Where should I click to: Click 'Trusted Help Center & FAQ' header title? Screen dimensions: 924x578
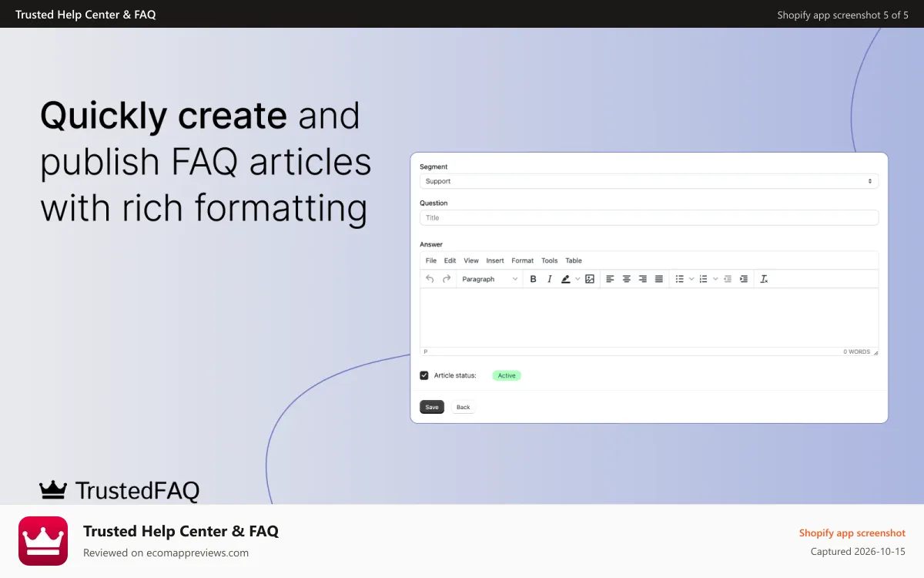pos(85,15)
